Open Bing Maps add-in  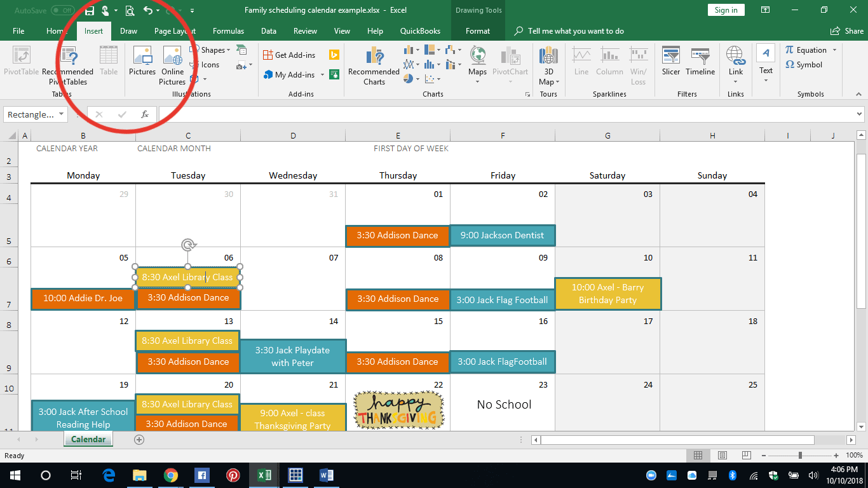333,55
